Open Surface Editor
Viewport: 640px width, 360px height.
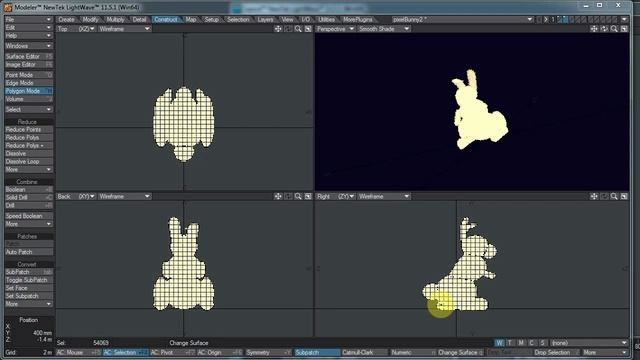tap(29, 57)
